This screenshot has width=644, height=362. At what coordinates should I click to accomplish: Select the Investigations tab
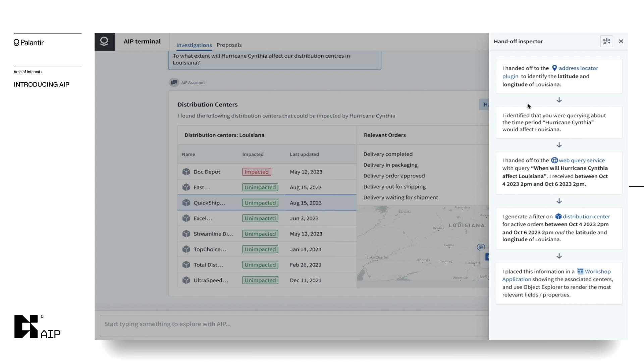click(194, 45)
